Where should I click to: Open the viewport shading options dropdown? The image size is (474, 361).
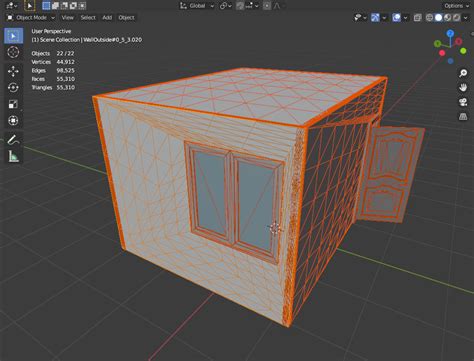(x=466, y=17)
